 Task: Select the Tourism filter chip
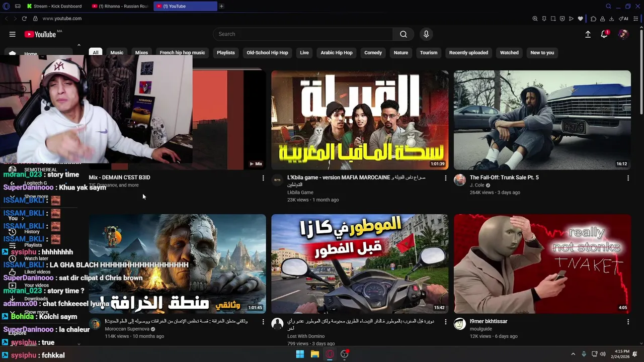tap(429, 52)
